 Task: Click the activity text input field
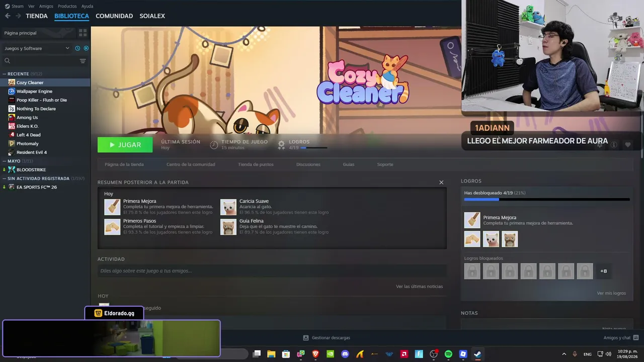click(x=272, y=271)
